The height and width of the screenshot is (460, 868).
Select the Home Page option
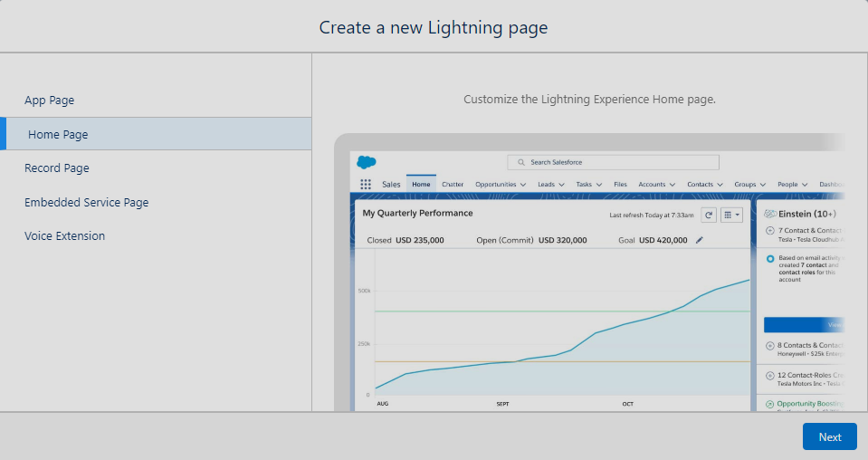(156, 134)
